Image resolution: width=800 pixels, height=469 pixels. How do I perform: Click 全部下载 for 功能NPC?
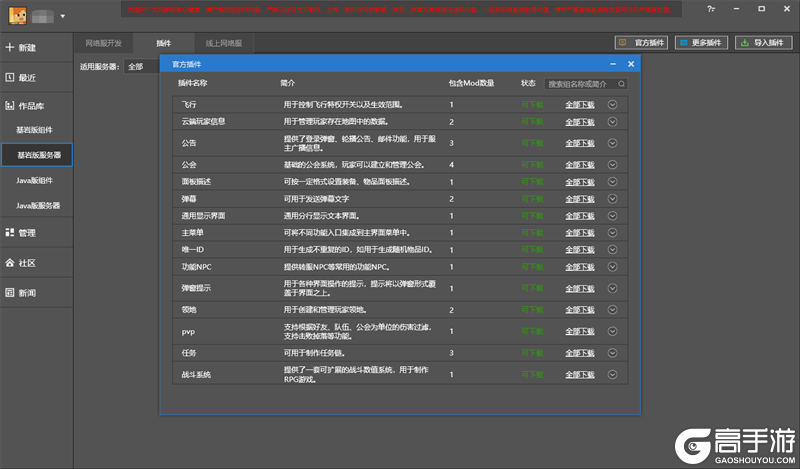click(580, 267)
